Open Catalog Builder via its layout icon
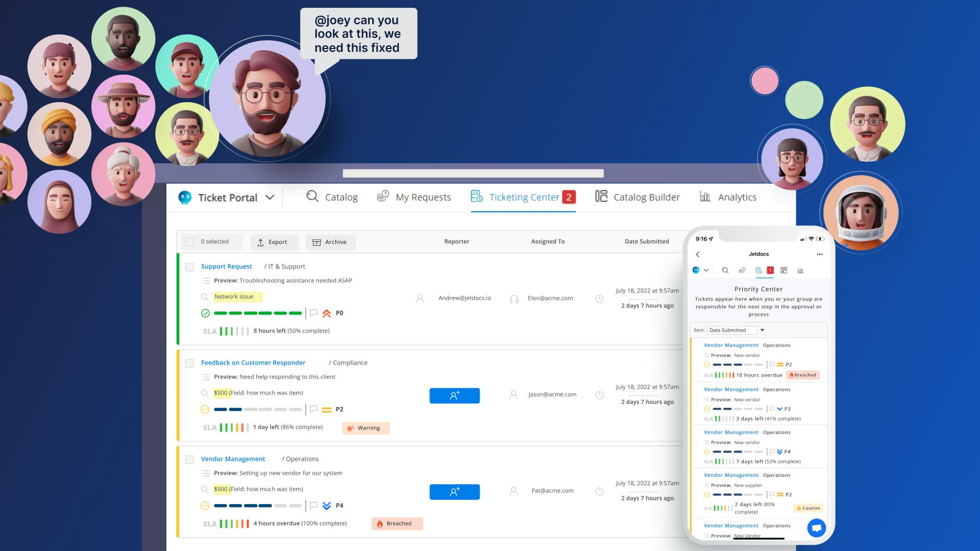Viewport: 980px width, 551px height. tap(601, 197)
